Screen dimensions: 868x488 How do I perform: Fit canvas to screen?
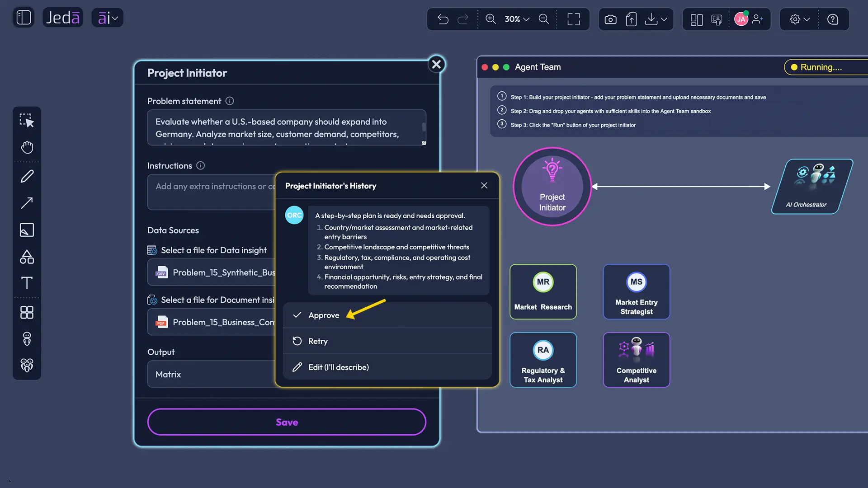coord(574,19)
